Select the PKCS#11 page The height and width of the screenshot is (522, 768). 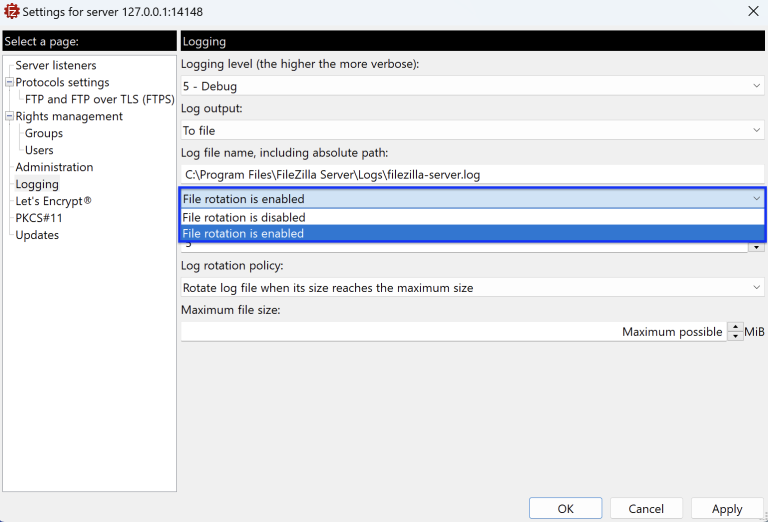(x=39, y=218)
